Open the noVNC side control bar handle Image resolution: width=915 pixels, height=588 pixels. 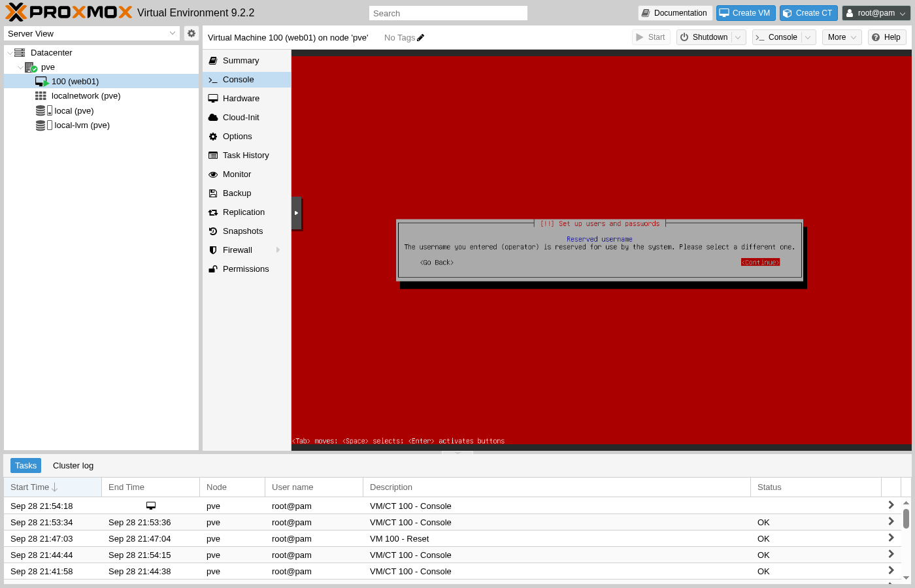pyautogui.click(x=296, y=213)
